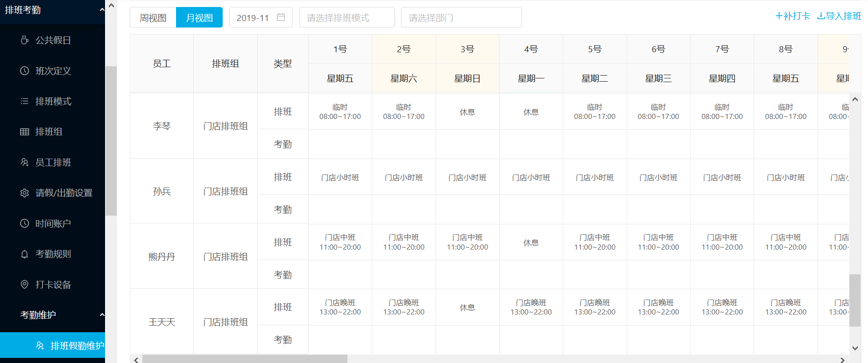This screenshot has width=868, height=363.
Task: Open the 请选择部门 dropdown
Action: coord(461,17)
